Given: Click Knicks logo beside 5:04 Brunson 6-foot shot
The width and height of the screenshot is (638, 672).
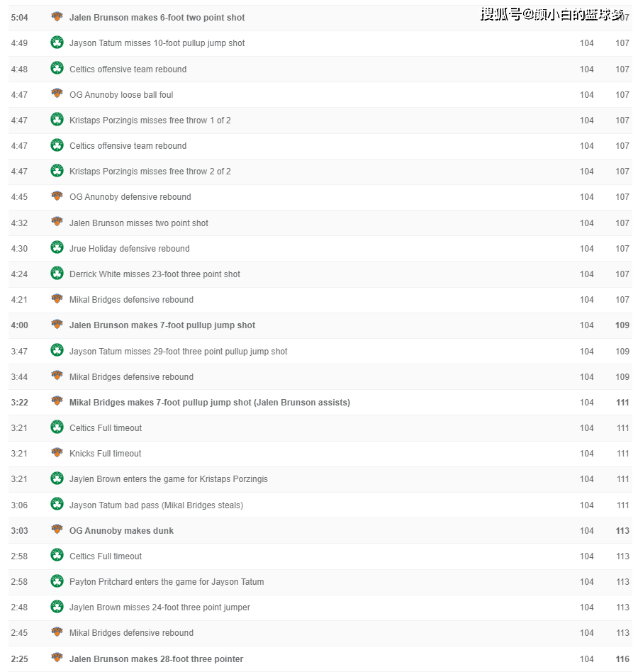Looking at the screenshot, I should [57, 17].
